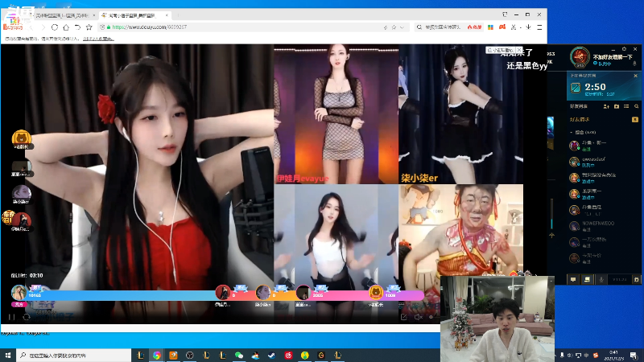Select friend NOWEFNWEOO in list

pyautogui.click(x=602, y=226)
